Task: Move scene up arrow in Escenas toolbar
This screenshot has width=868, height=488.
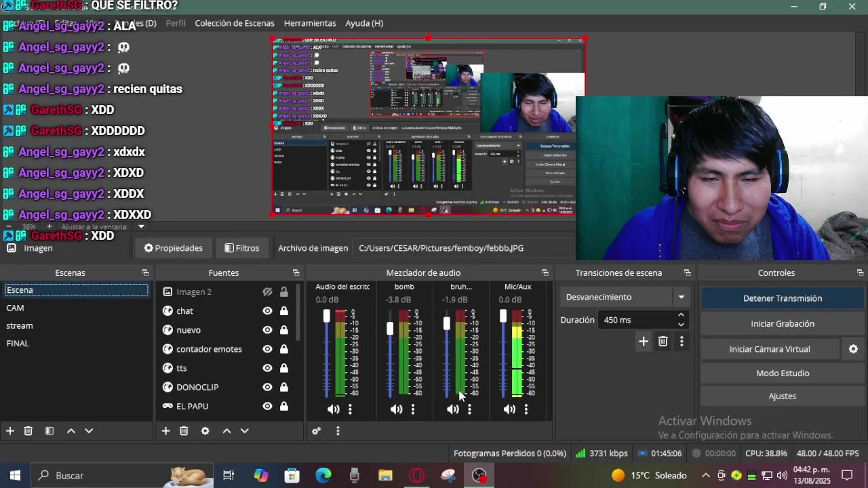Action: coord(71,431)
